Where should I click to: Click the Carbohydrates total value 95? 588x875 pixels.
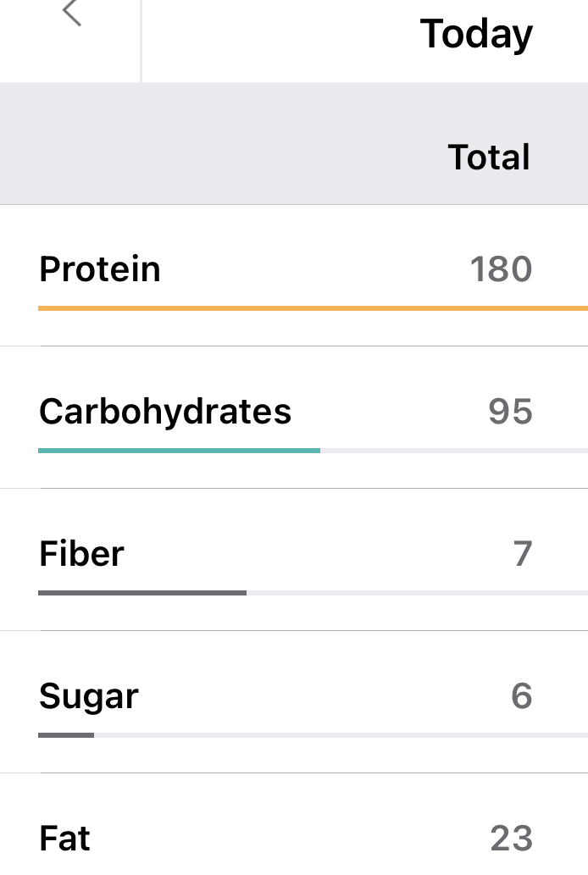pos(510,412)
